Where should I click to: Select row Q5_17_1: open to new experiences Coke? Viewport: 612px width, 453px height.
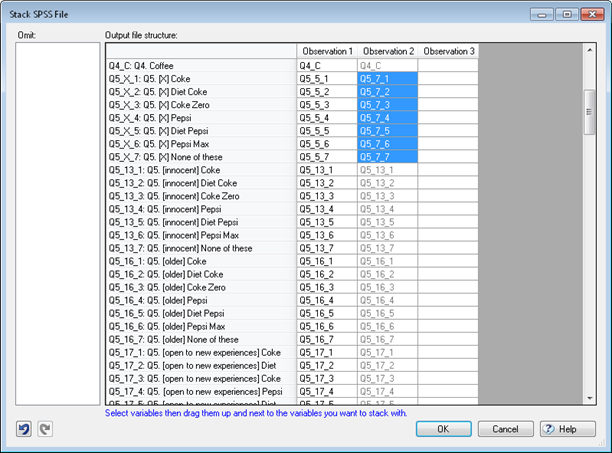click(x=201, y=353)
